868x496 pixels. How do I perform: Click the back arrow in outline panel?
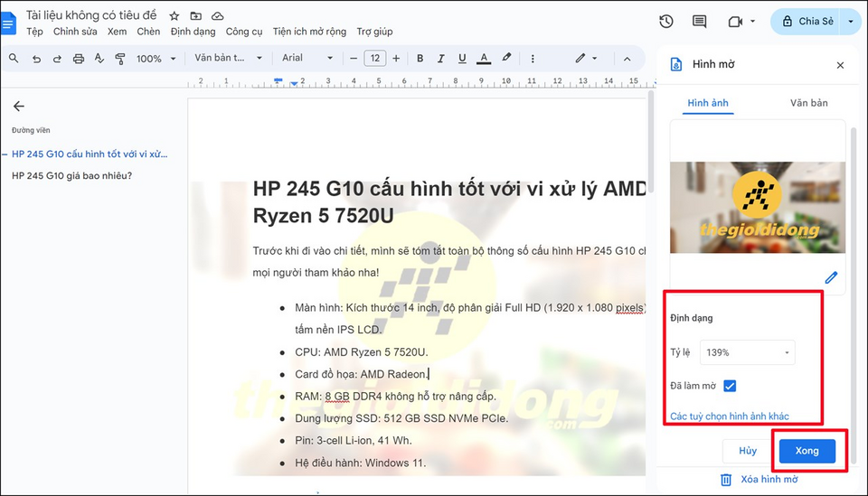[19, 106]
